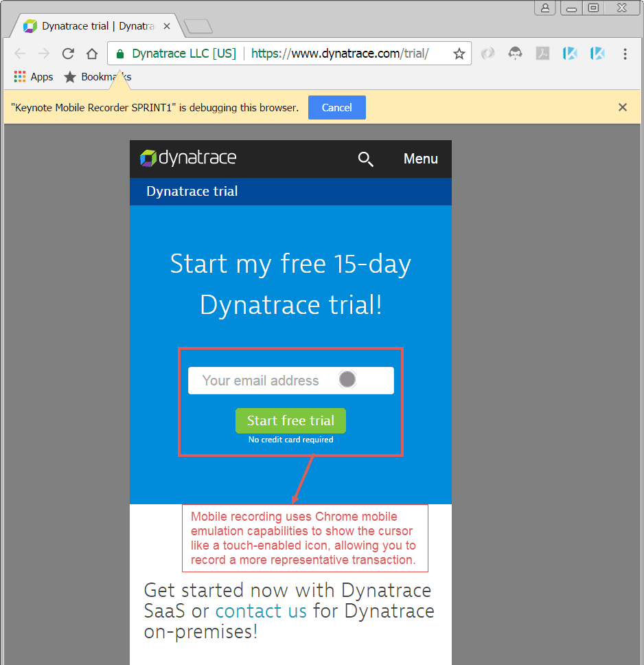644x665 pixels.
Task: Click the PDF extension icon in the toolbar
Action: tap(542, 54)
